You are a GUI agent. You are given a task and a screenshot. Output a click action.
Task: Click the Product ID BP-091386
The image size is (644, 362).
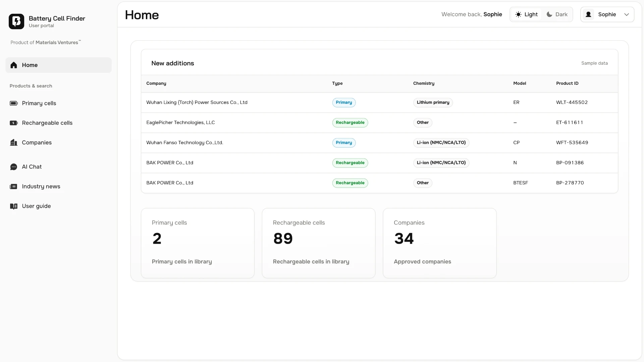[x=570, y=163]
